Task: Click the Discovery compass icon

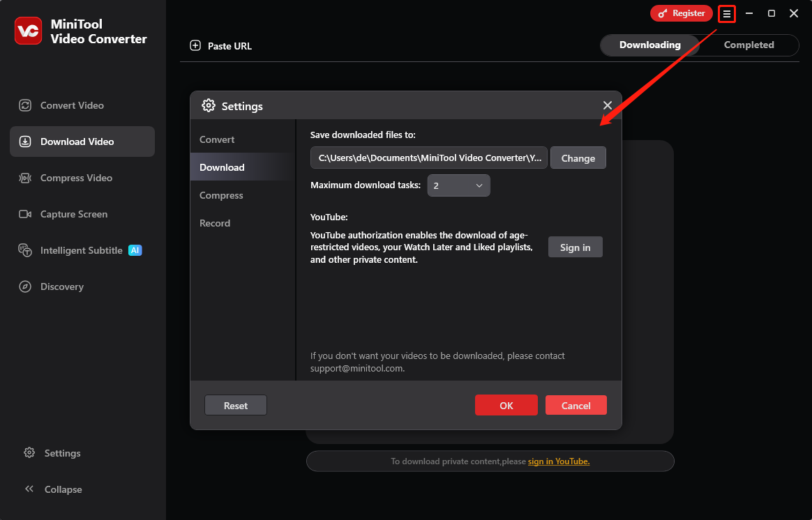Action: [x=25, y=286]
